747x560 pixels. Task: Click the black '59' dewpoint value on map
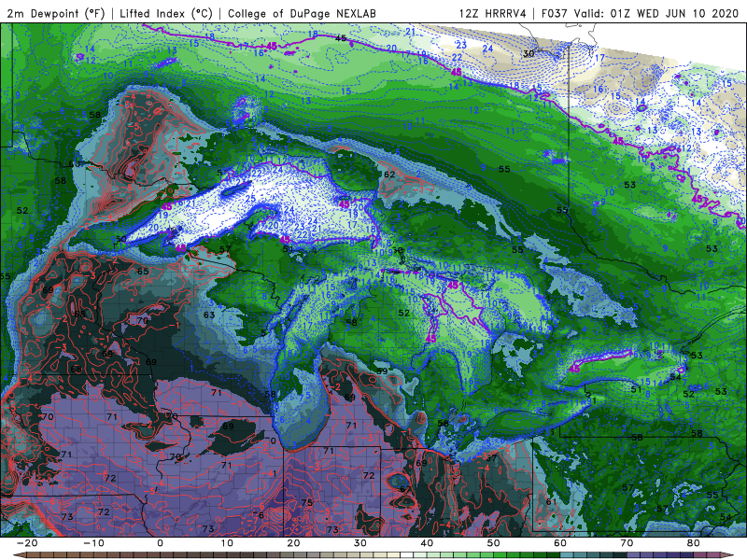point(382,371)
